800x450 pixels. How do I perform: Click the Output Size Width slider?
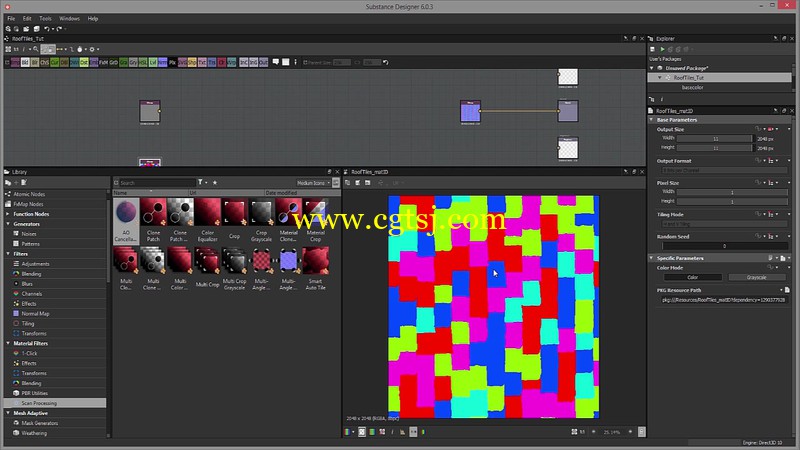[715, 139]
